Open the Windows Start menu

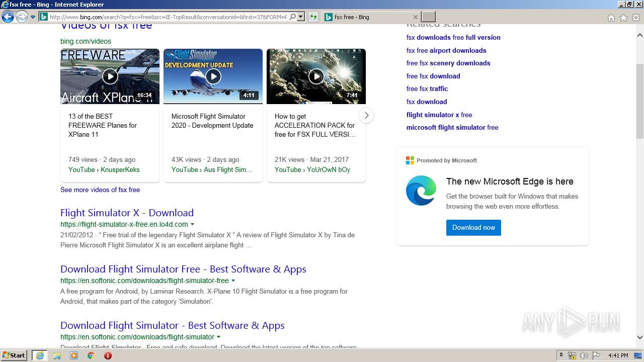click(x=14, y=355)
